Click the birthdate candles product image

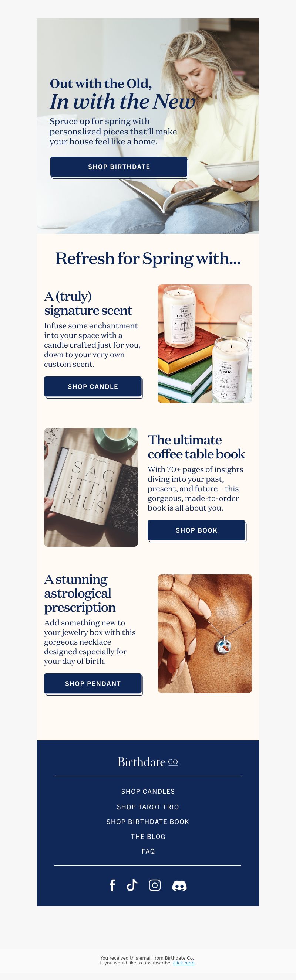[205, 344]
